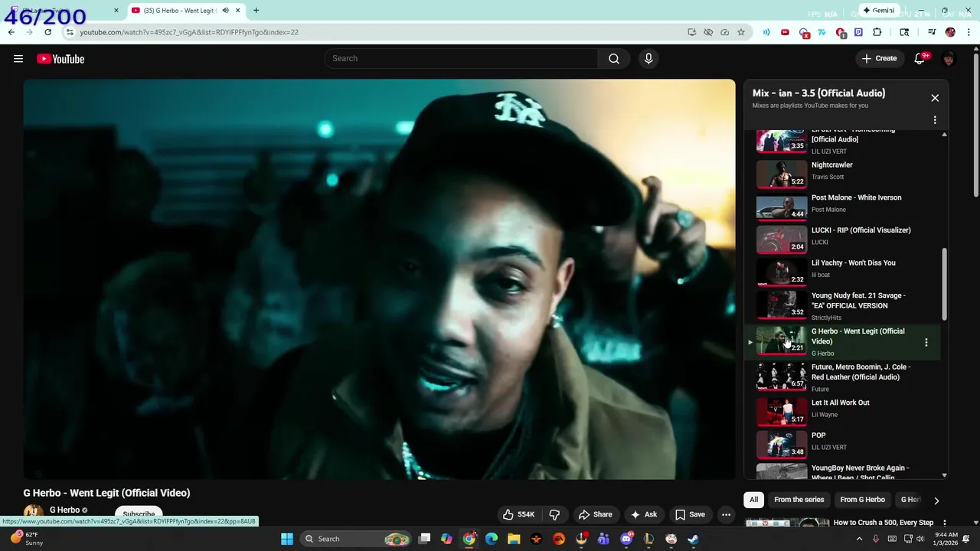Open Discord from the taskbar
Screen dimensions: 980x551
pos(626,539)
